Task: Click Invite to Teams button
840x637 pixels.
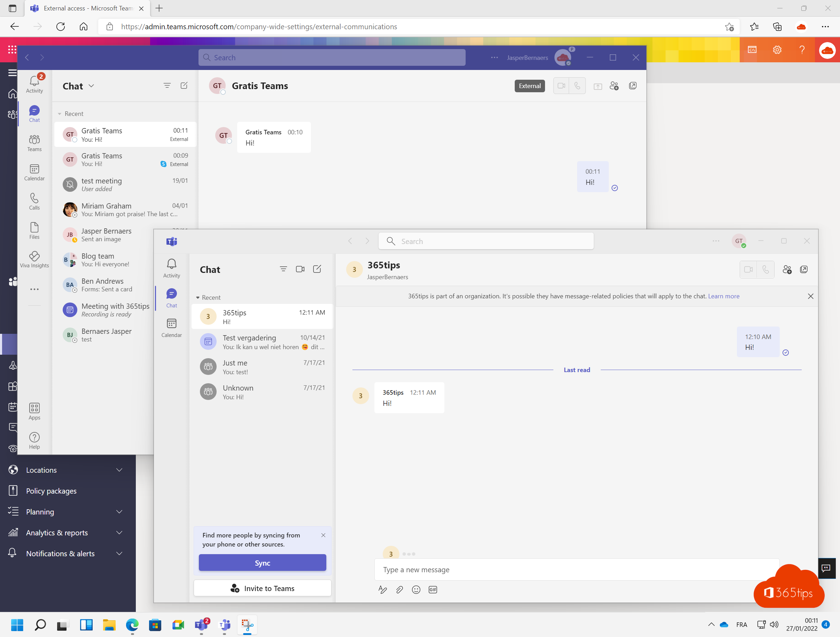Action: pos(262,588)
